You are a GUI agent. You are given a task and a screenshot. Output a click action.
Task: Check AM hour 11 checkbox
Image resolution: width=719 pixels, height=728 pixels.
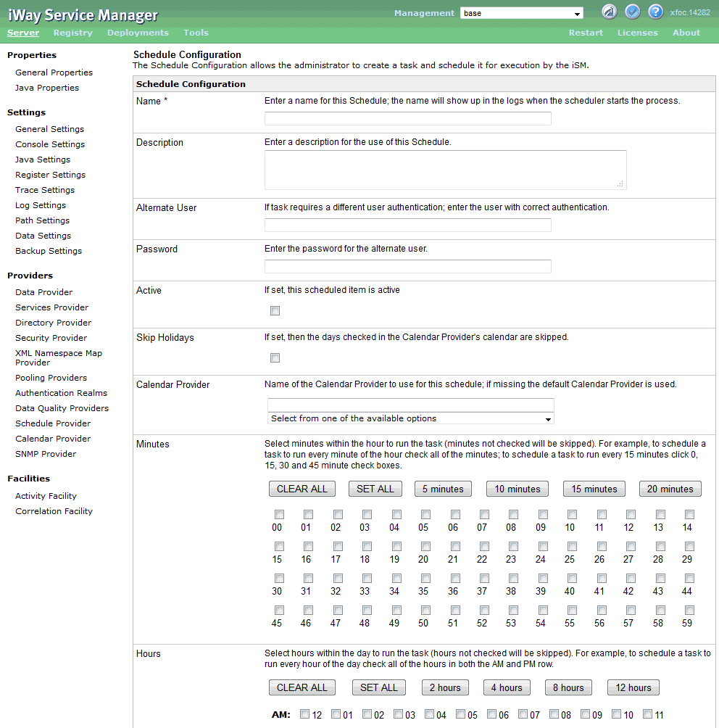[647, 714]
